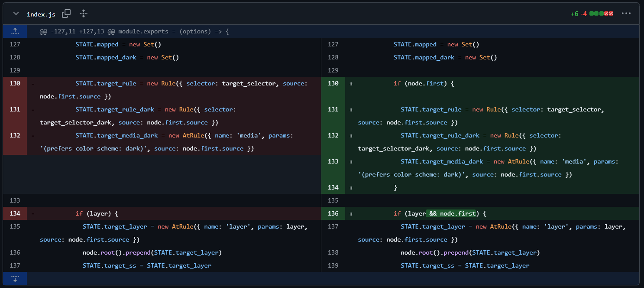The height and width of the screenshot is (288, 644).
Task: Click the index.js file name
Action: (x=41, y=14)
